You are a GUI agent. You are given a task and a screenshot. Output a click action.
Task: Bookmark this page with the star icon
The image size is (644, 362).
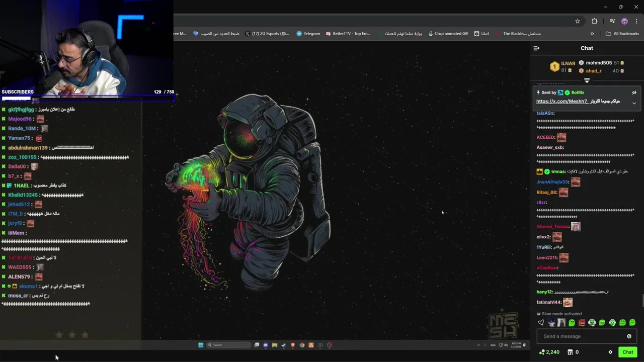pyautogui.click(x=578, y=21)
